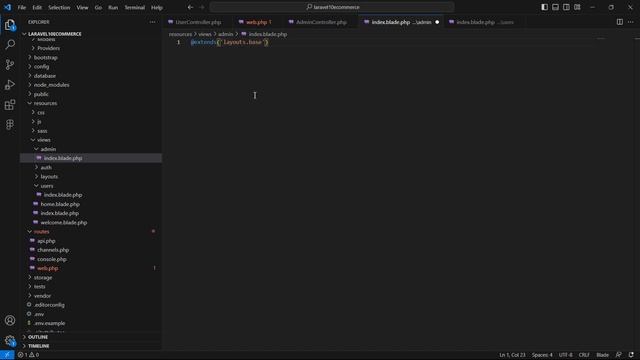Screen dimensions: 640x360
Task: Open the Help menu
Action: pyautogui.click(x=157, y=7)
